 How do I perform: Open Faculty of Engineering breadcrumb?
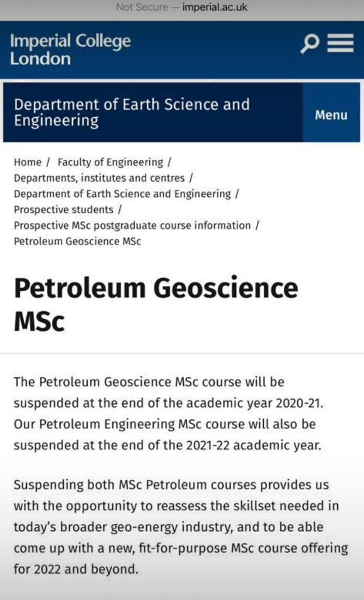110,162
